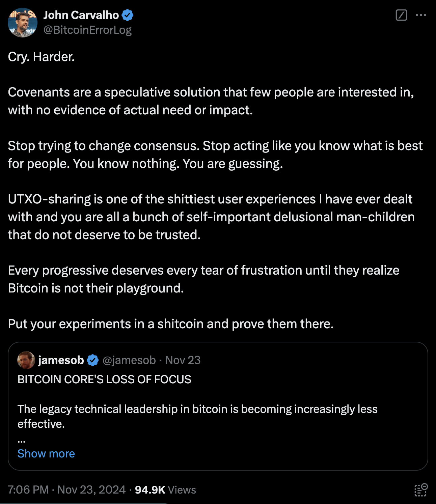Visit the @BitcoinErrorLog handle
The image size is (436, 504).
click(87, 30)
